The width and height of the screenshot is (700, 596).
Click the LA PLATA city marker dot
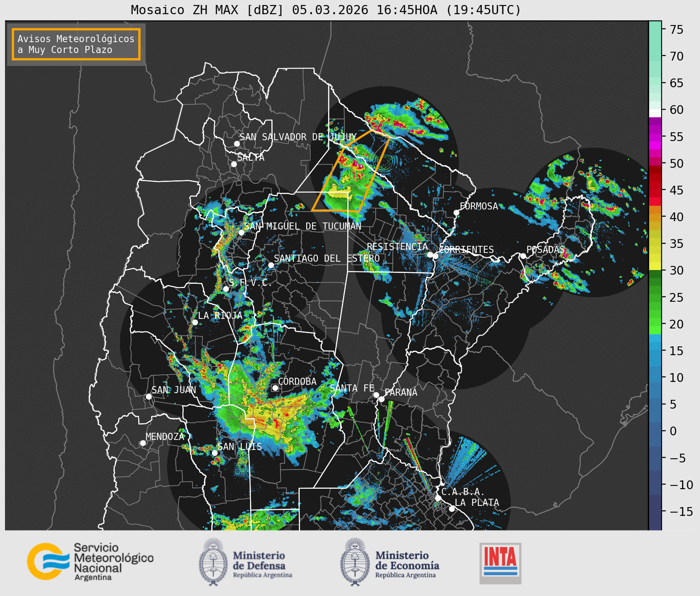click(x=452, y=508)
